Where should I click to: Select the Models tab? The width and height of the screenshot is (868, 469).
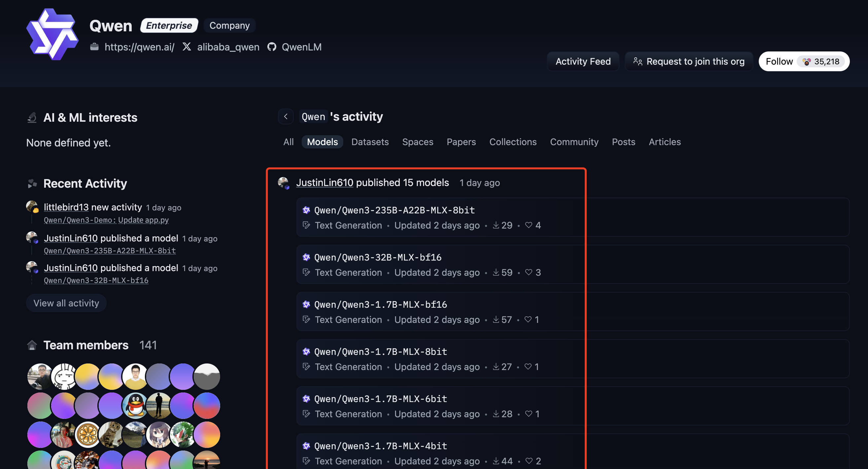tap(322, 142)
